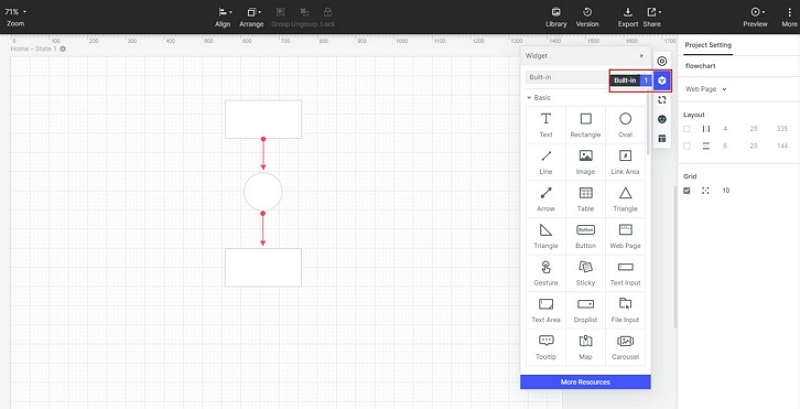
Task: Open the layout template sidebar icon
Action: tap(662, 138)
